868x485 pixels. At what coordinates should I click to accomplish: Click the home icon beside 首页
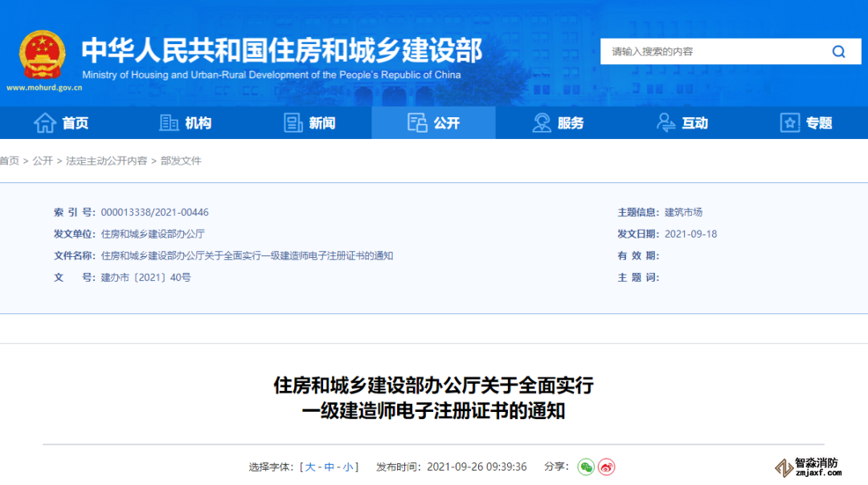click(44, 123)
